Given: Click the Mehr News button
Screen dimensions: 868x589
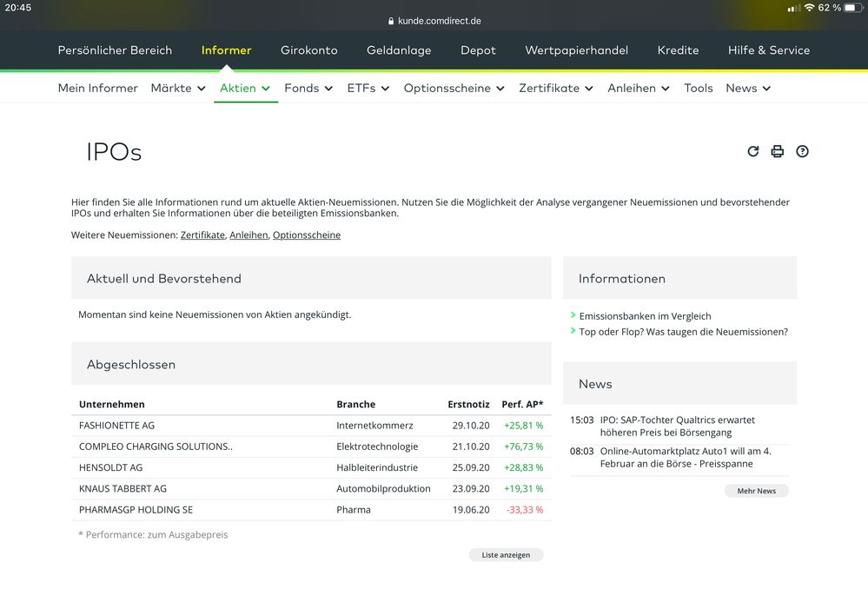Looking at the screenshot, I should (x=756, y=491).
